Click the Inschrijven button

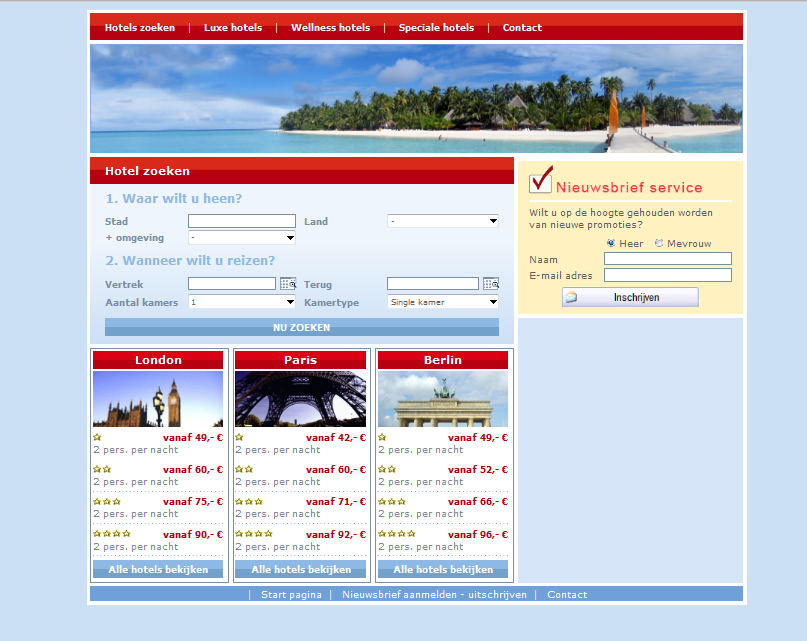pyautogui.click(x=630, y=297)
